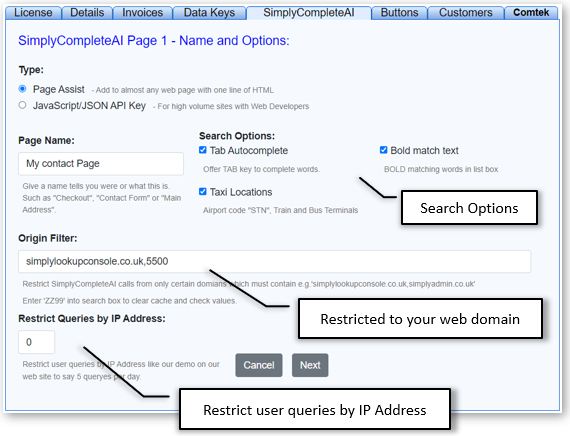This screenshot has height=436, width=570.
Task: Select the JavaScript/JSON API Key option
Action: 23,105
